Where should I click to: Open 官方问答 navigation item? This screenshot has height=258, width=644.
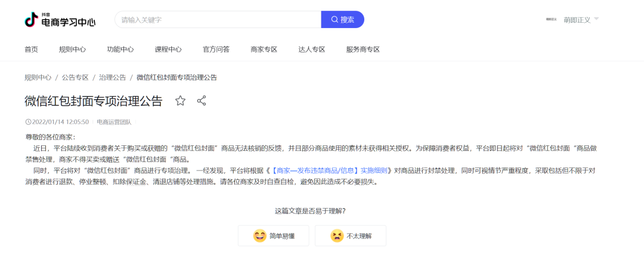coord(216,49)
